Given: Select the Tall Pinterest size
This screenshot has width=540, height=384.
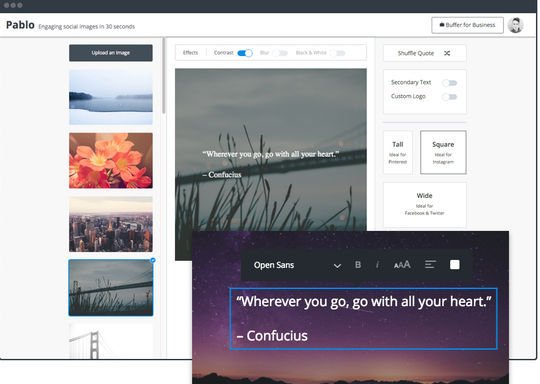Looking at the screenshot, I should click(398, 152).
